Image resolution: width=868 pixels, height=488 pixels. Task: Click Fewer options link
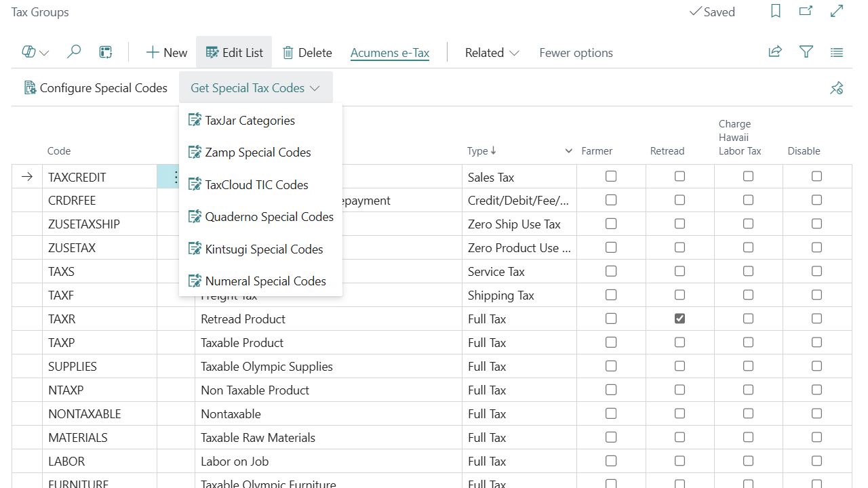(576, 53)
